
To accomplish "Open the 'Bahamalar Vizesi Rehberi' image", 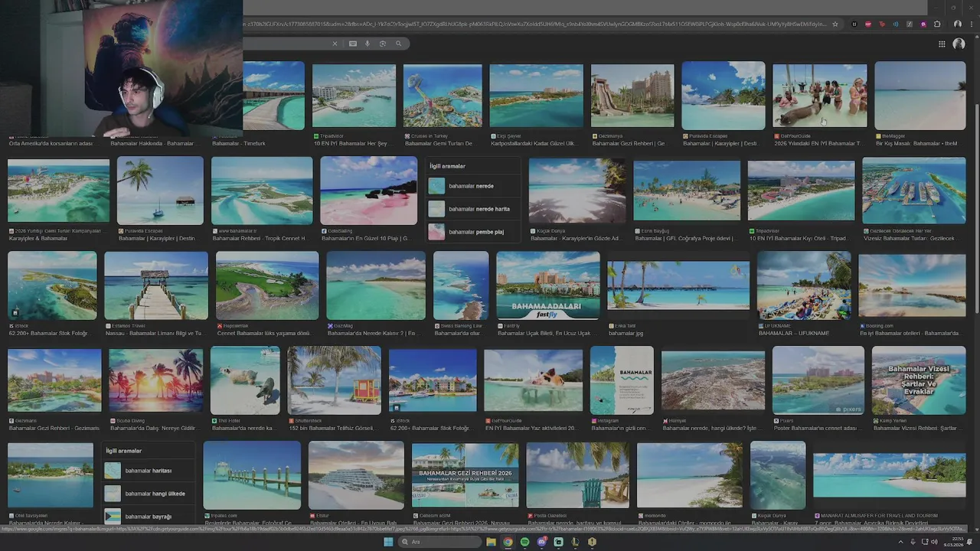I will point(918,380).
